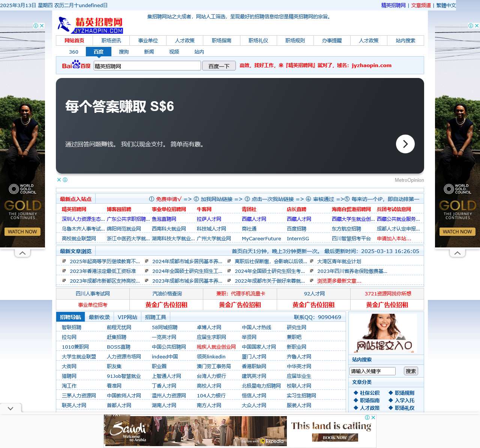Switch to the 360 search tab

73,52
